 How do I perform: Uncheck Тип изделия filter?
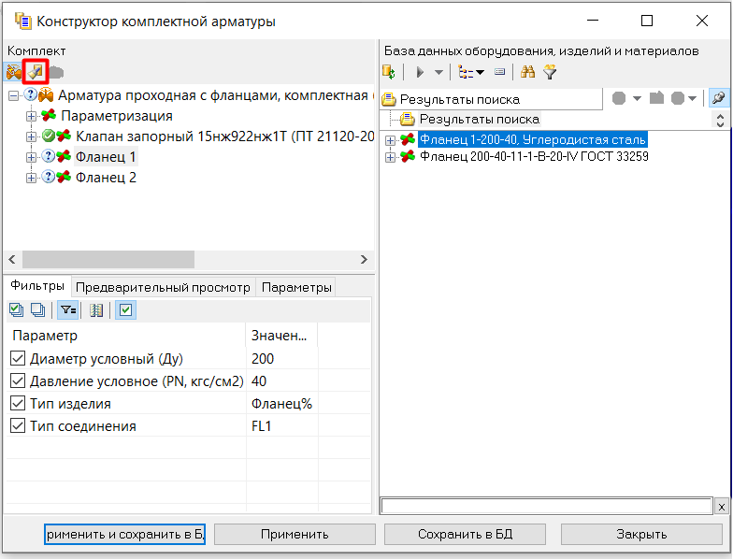[17, 404]
